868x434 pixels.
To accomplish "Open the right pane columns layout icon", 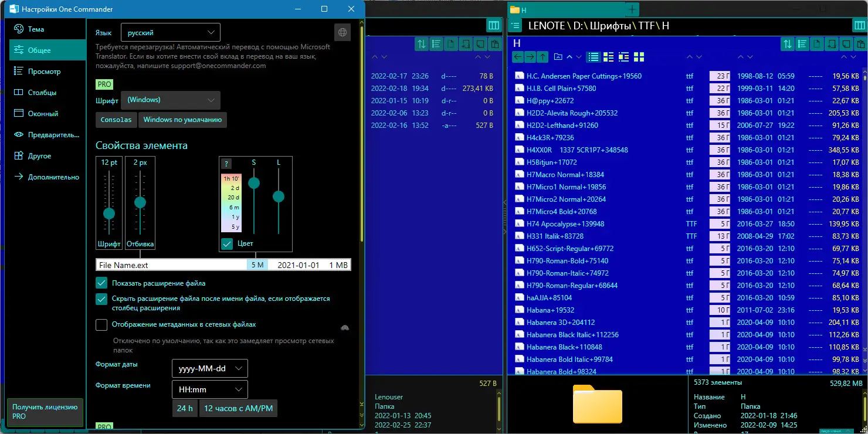I will [x=859, y=25].
